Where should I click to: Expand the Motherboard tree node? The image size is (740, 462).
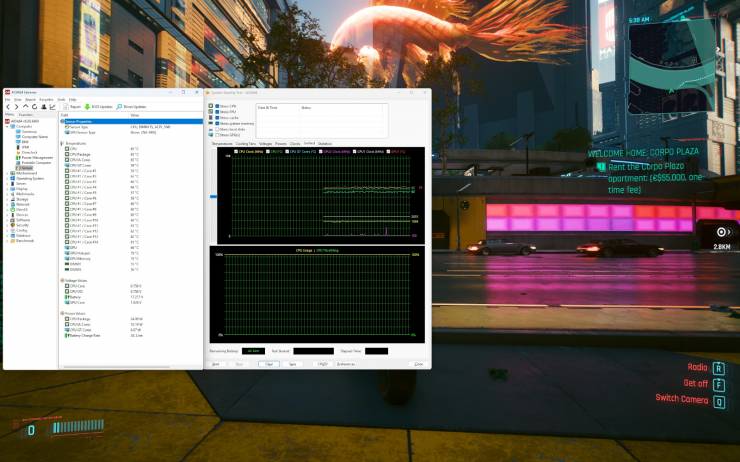7,173
